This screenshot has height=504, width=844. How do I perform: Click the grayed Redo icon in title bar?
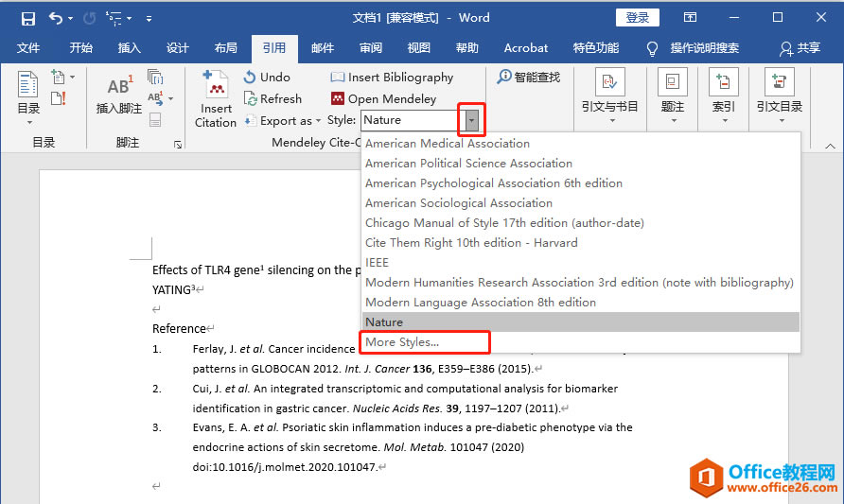click(89, 18)
